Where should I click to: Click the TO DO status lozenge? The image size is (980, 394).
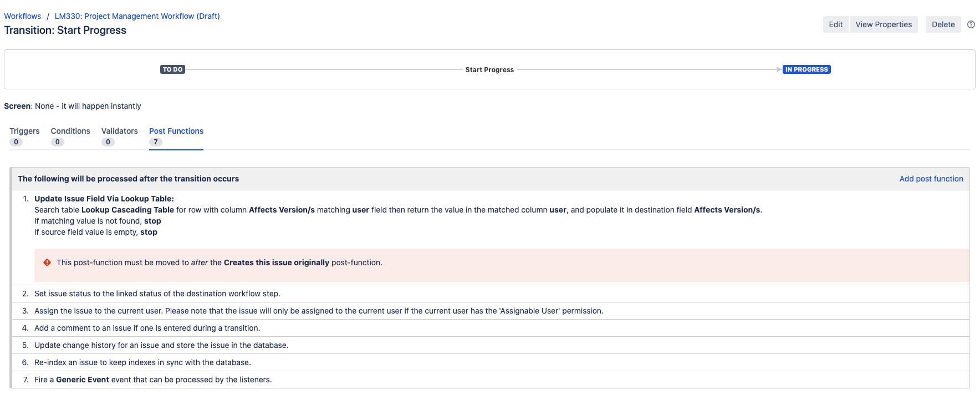coord(172,69)
